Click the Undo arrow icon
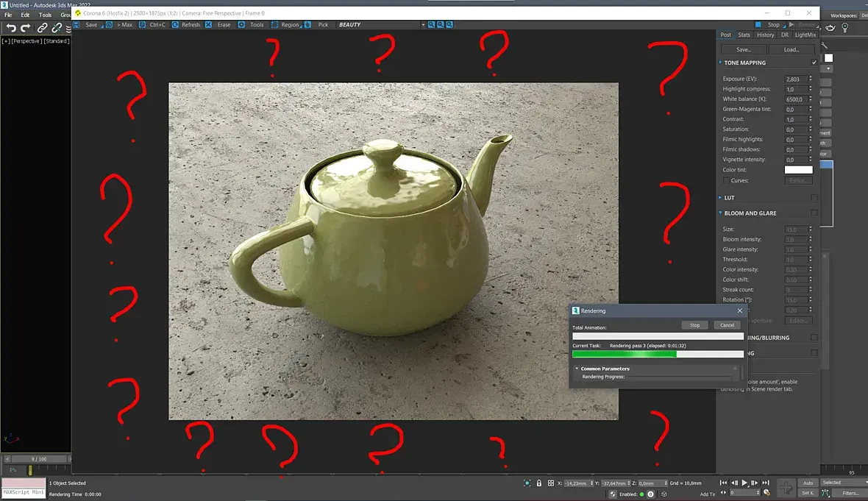Screen dimensions: 868x501 10,28
